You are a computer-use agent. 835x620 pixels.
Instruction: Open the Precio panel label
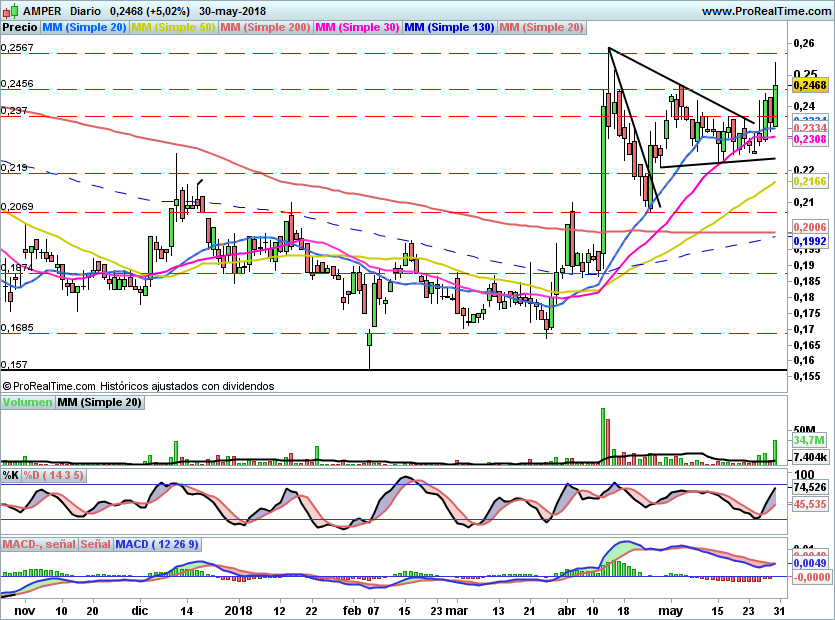(19, 27)
